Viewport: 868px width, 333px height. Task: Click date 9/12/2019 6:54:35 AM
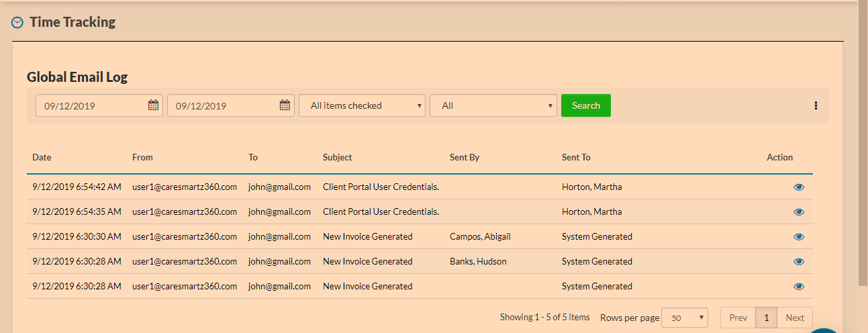77,211
